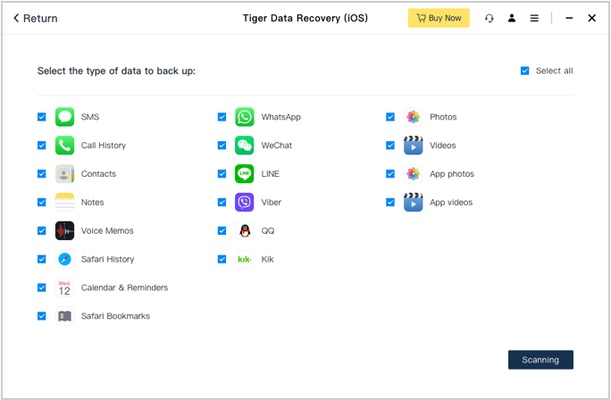This screenshot has height=400, width=611.
Task: Toggle the App videos checkbox
Action: [x=390, y=202]
